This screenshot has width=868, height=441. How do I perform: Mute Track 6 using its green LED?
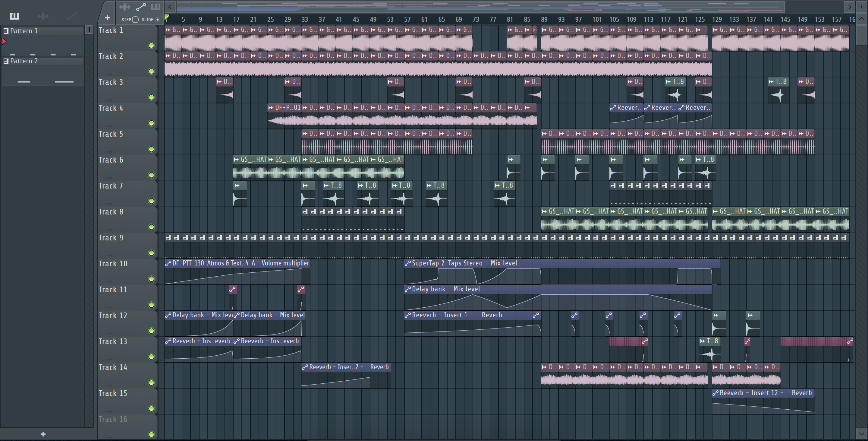click(x=152, y=175)
